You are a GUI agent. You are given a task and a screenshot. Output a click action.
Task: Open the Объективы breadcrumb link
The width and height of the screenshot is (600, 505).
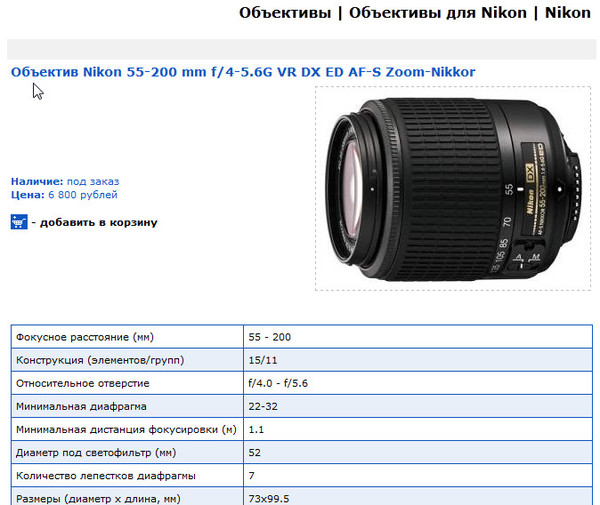(285, 13)
